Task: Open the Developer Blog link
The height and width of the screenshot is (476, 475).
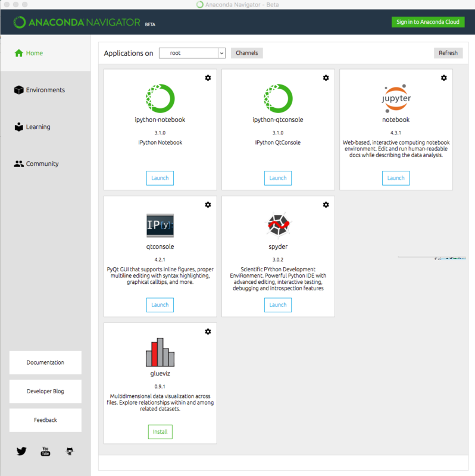Action: pyautogui.click(x=45, y=392)
